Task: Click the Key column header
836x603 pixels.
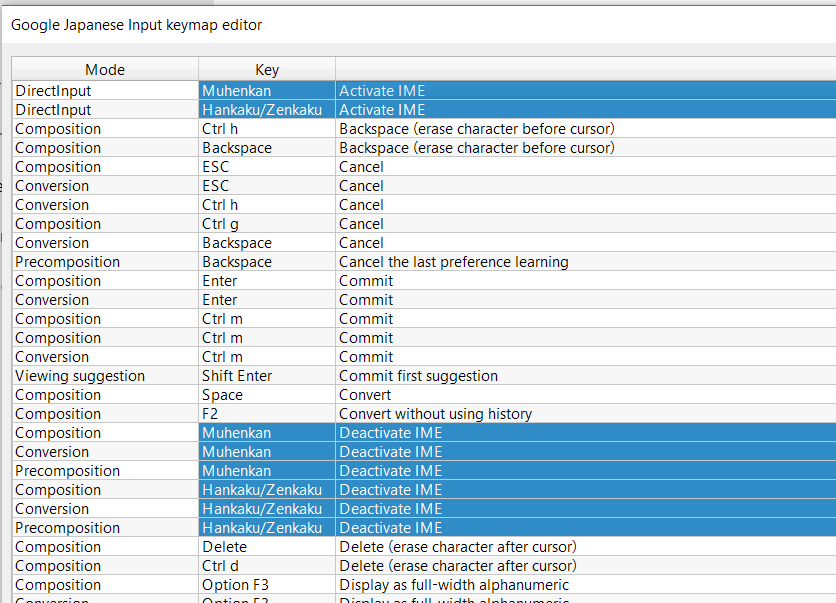Action: tap(267, 69)
